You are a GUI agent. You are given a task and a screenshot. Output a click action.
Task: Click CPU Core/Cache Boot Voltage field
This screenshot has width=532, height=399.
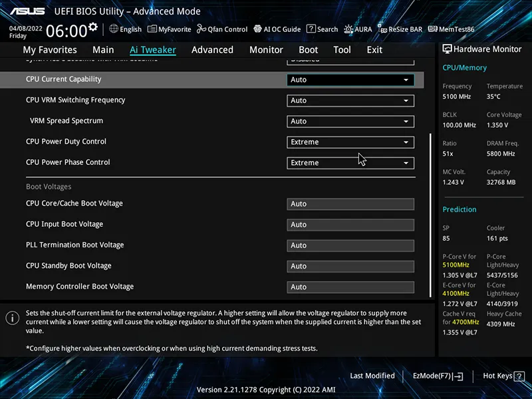coord(350,204)
